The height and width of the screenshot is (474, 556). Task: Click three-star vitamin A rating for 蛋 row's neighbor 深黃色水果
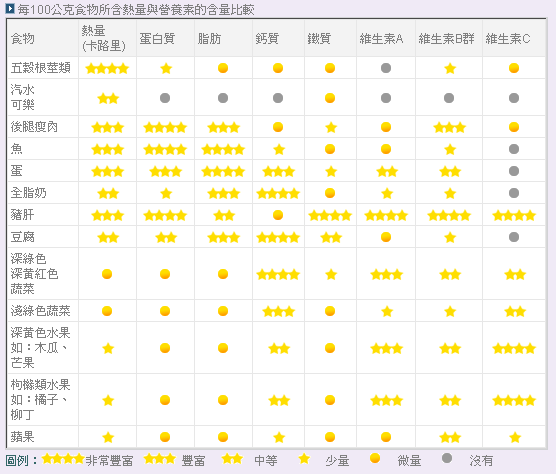click(387, 348)
